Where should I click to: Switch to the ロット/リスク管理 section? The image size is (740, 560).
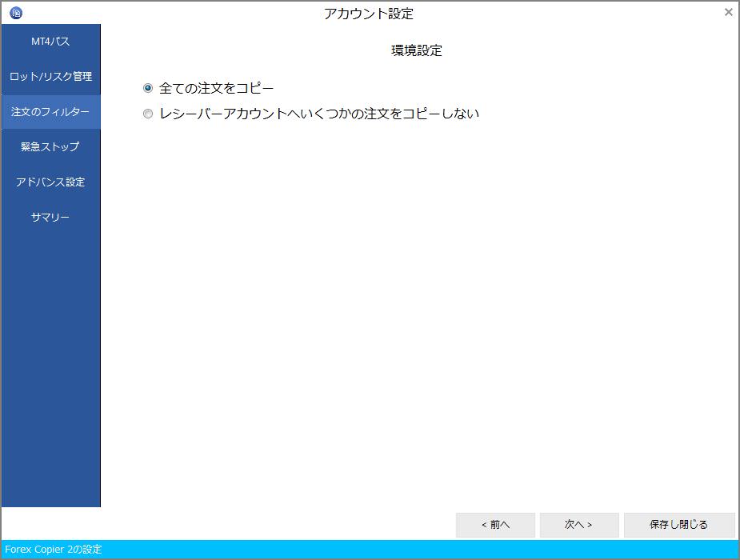coord(50,76)
